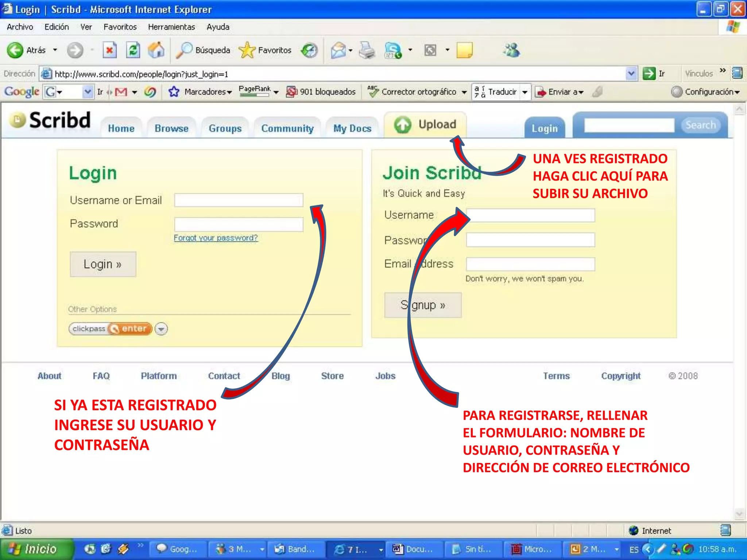
Task: Click the browser address bar URL
Action: 141,74
